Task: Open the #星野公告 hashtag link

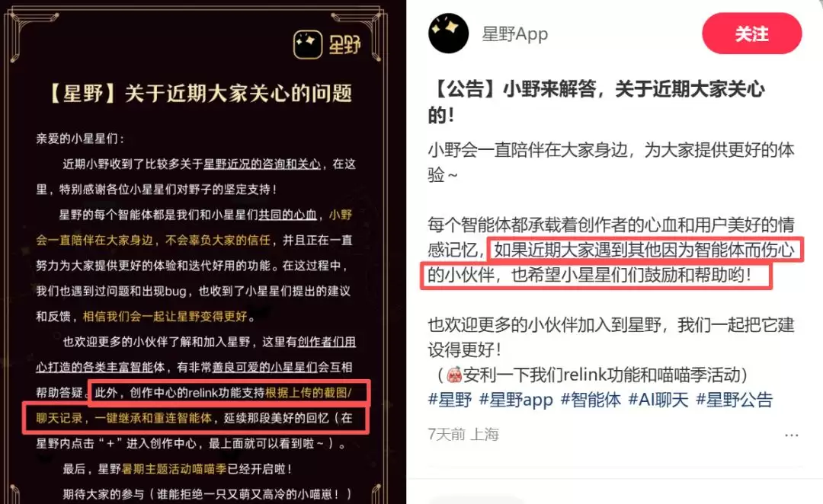Action: (x=735, y=400)
